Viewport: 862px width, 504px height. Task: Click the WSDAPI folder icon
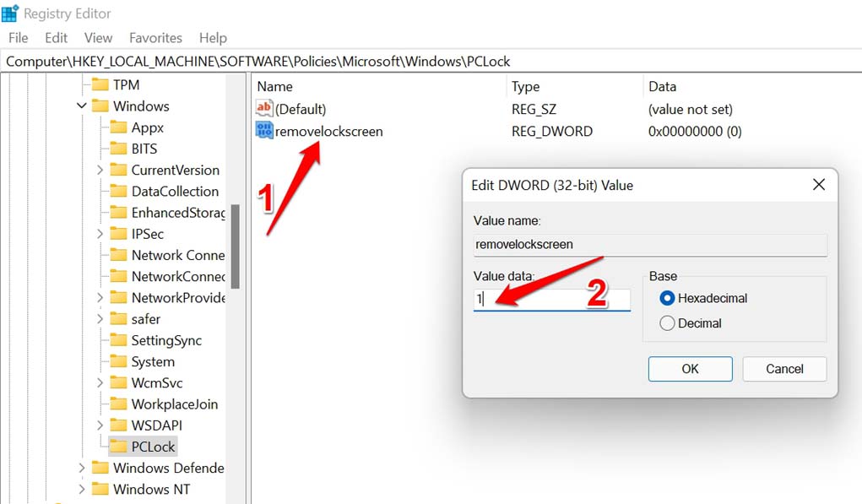point(118,425)
